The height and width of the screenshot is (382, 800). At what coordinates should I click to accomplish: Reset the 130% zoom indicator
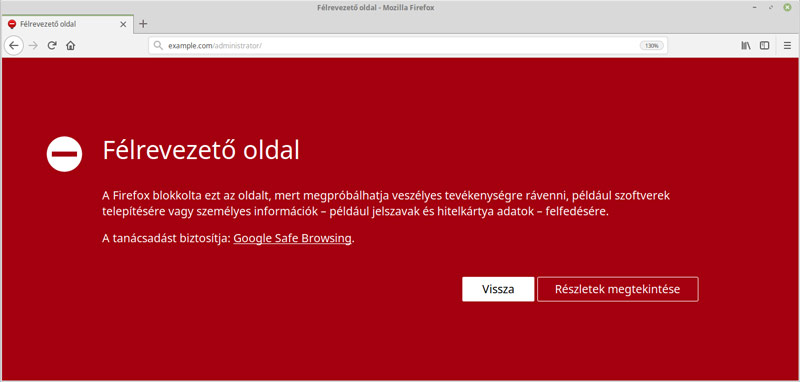pyautogui.click(x=652, y=45)
